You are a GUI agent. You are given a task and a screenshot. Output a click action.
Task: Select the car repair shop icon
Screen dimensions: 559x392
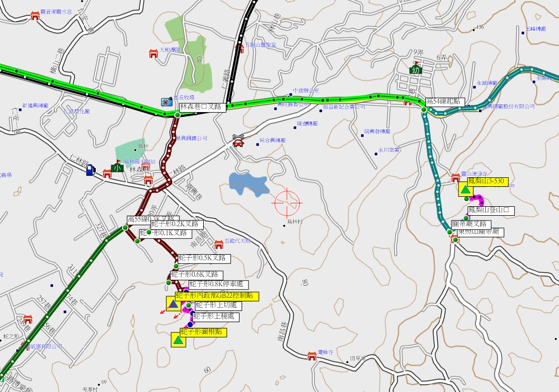[238, 140]
